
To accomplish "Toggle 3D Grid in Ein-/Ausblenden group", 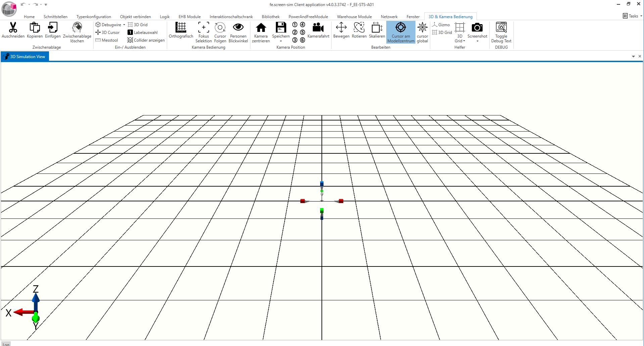I will tap(138, 24).
